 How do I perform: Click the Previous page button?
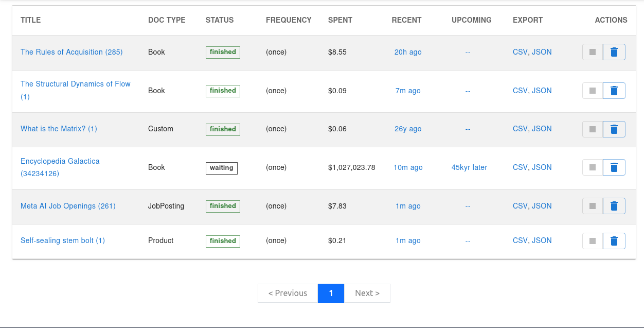pos(287,293)
